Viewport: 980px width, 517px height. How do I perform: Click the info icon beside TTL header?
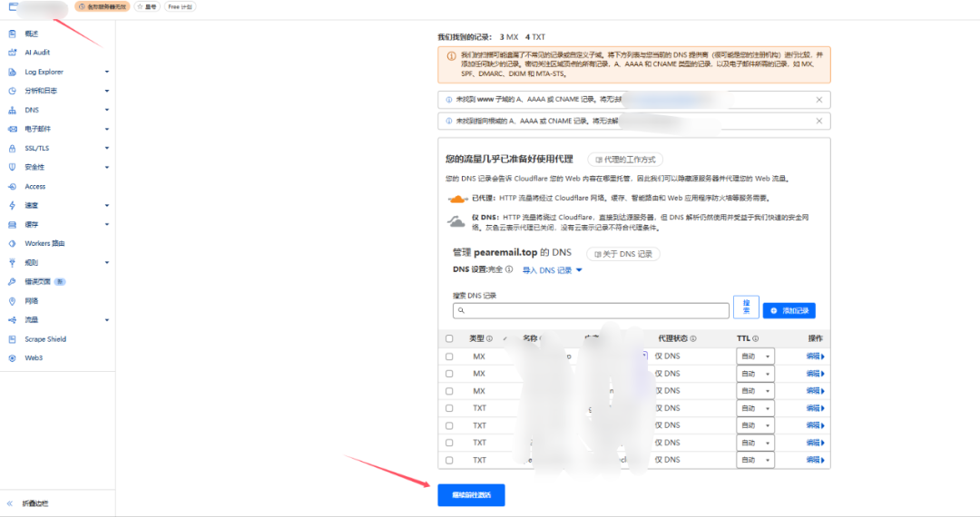(x=755, y=338)
